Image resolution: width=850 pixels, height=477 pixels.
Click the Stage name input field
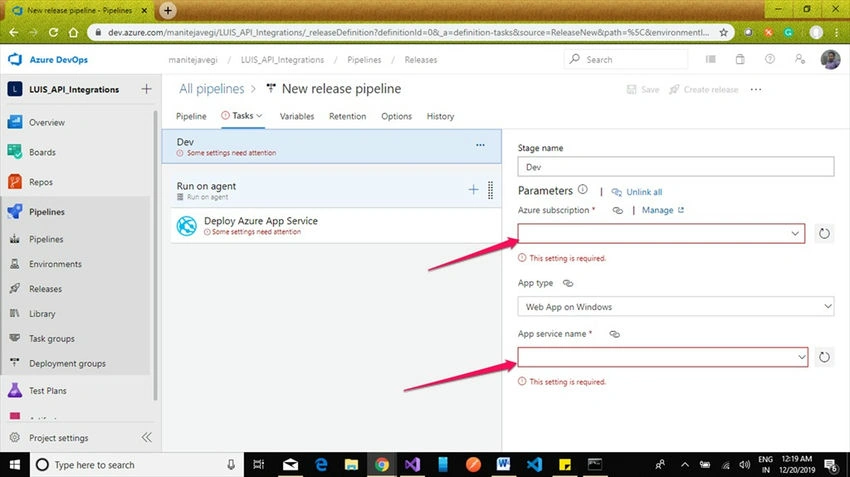pos(675,167)
